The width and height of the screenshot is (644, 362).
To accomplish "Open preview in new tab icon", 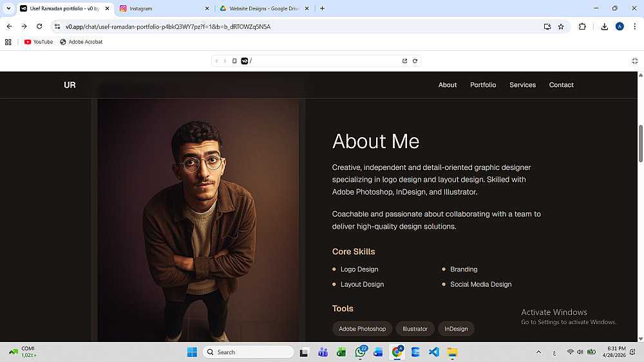I will coord(404,61).
